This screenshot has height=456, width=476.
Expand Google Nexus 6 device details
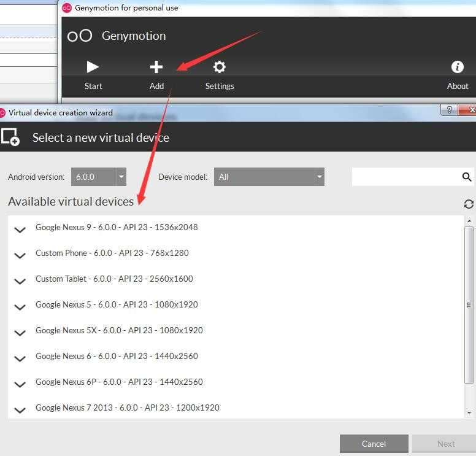[20, 359]
